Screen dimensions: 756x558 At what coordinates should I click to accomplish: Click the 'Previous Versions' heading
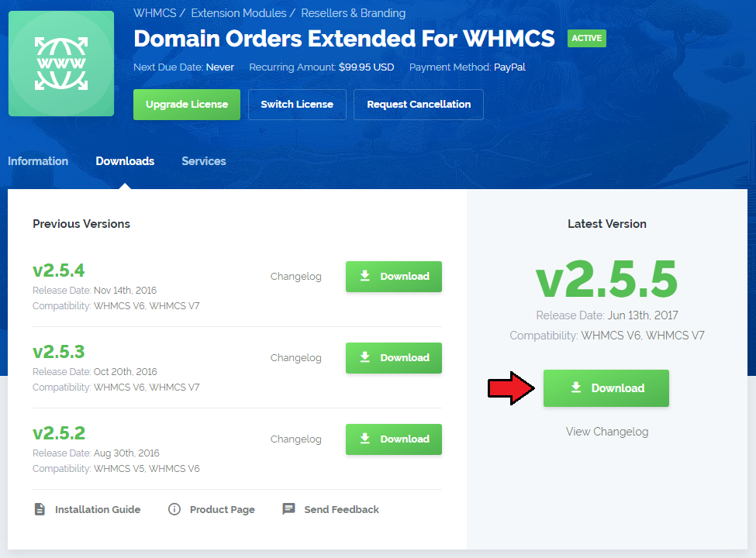(81, 224)
